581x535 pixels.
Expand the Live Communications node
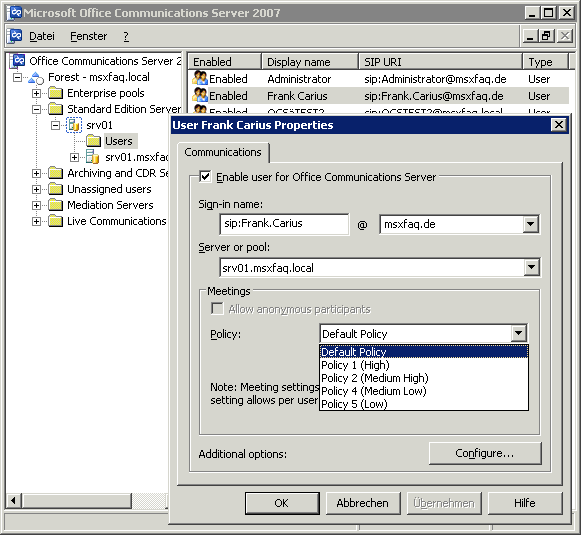tap(36, 222)
